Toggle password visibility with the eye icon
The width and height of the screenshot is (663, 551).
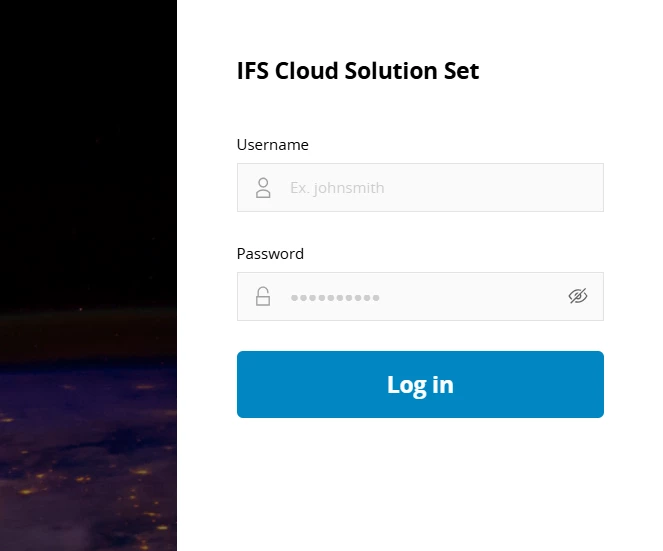pyautogui.click(x=577, y=296)
